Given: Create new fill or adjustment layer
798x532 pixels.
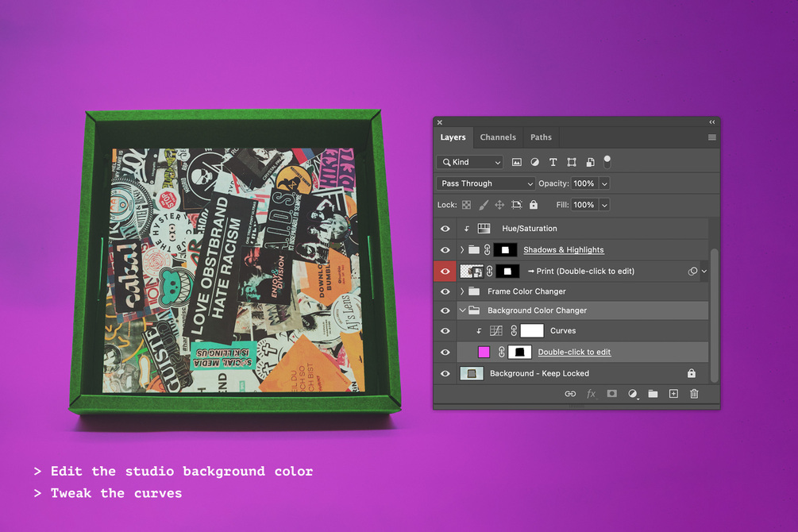Looking at the screenshot, I should pyautogui.click(x=633, y=394).
